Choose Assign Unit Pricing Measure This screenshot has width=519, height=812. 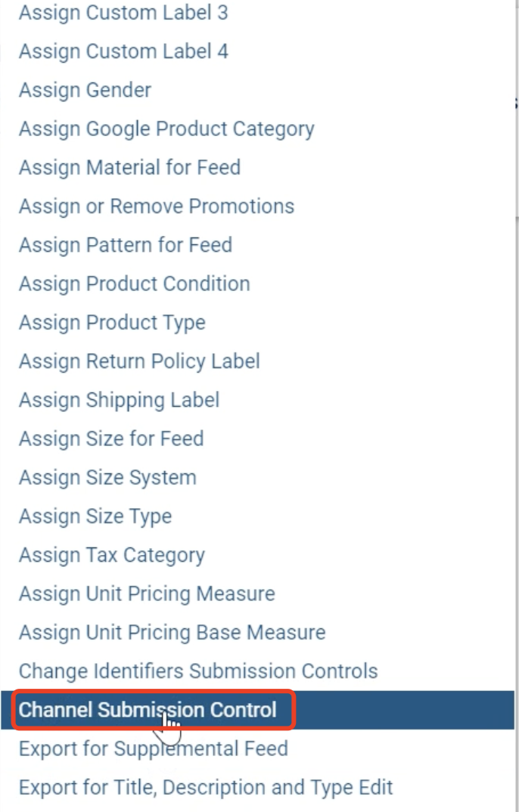click(x=147, y=594)
